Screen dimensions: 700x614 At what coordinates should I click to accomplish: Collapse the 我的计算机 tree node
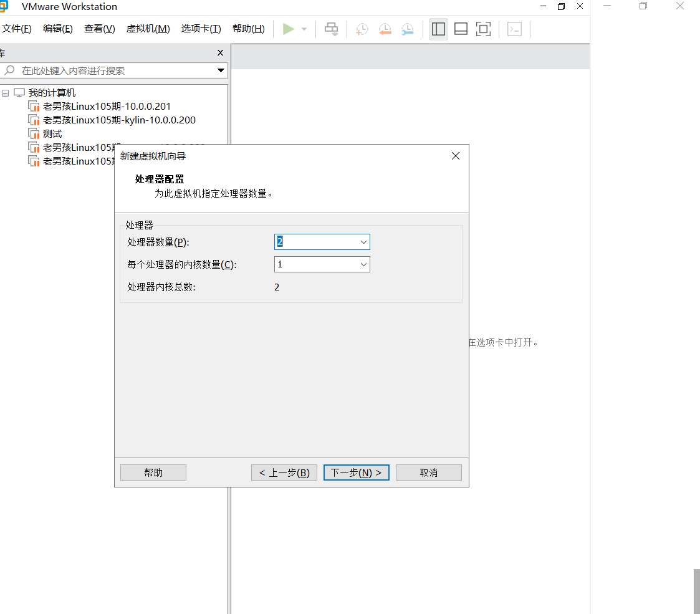click(6, 93)
